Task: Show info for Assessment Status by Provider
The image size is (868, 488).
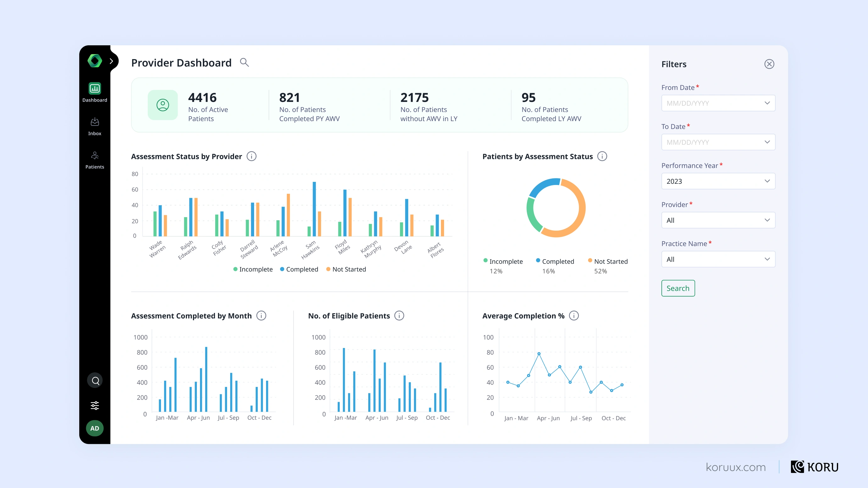Action: 251,156
